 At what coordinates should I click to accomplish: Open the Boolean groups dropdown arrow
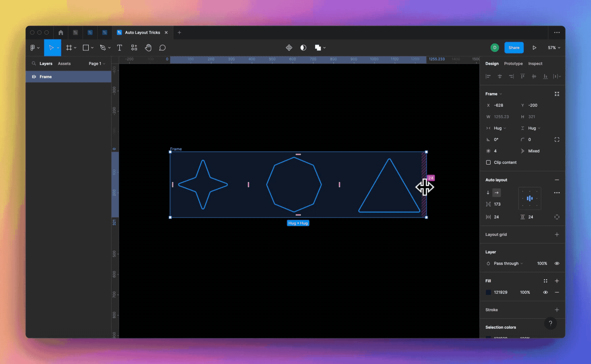tap(324, 48)
